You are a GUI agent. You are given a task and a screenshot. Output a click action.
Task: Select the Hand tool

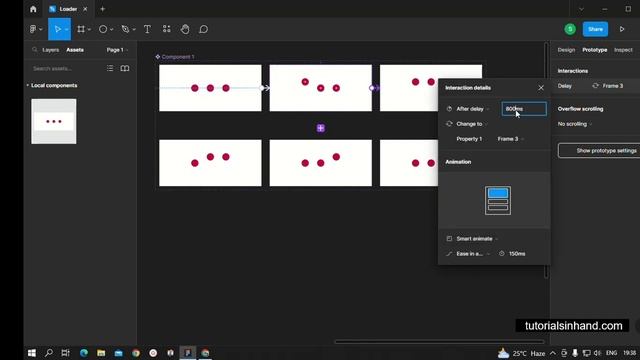(x=185, y=29)
